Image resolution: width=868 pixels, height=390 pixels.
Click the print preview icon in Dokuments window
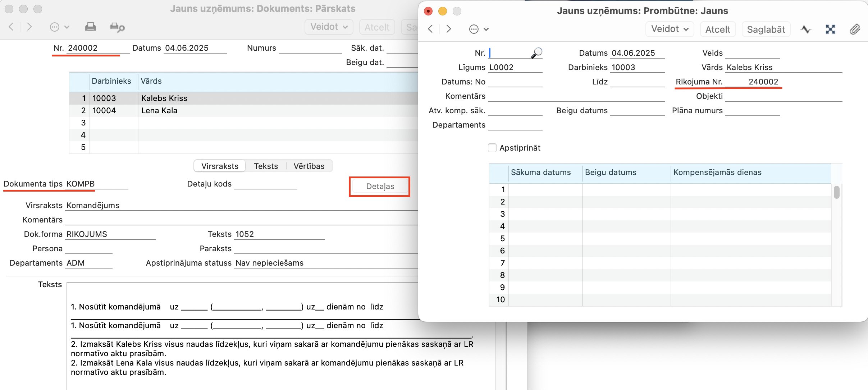(x=117, y=27)
